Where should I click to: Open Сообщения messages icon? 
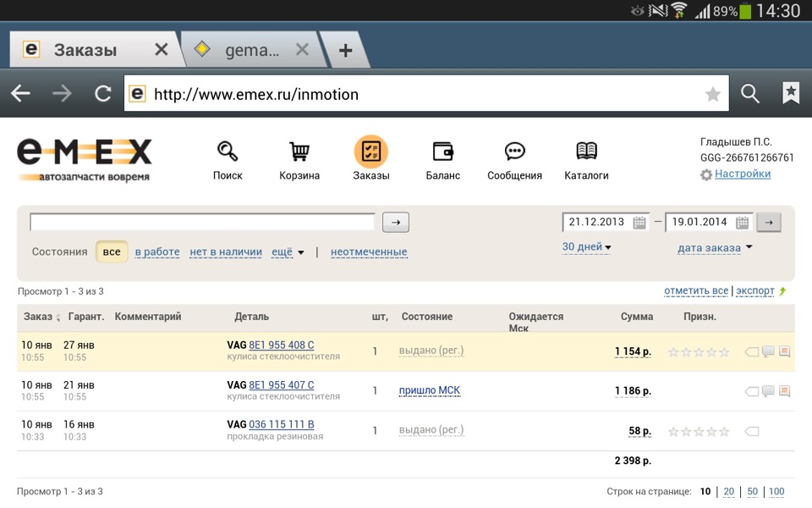pos(514,152)
